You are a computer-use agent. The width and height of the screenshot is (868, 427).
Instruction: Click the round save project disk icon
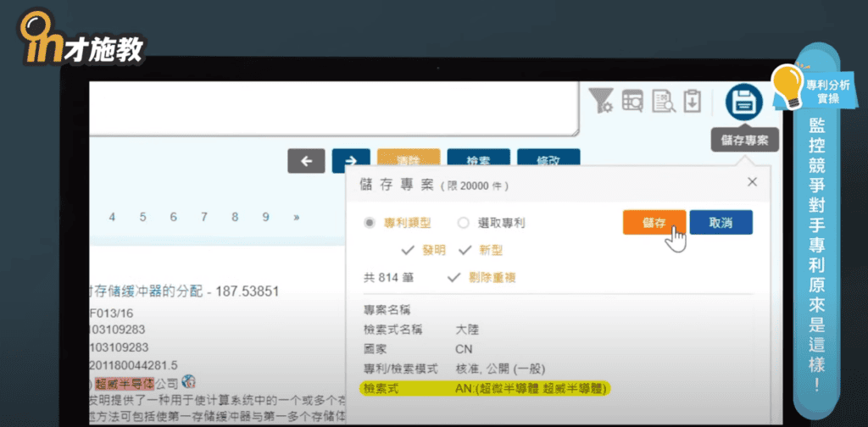point(743,103)
